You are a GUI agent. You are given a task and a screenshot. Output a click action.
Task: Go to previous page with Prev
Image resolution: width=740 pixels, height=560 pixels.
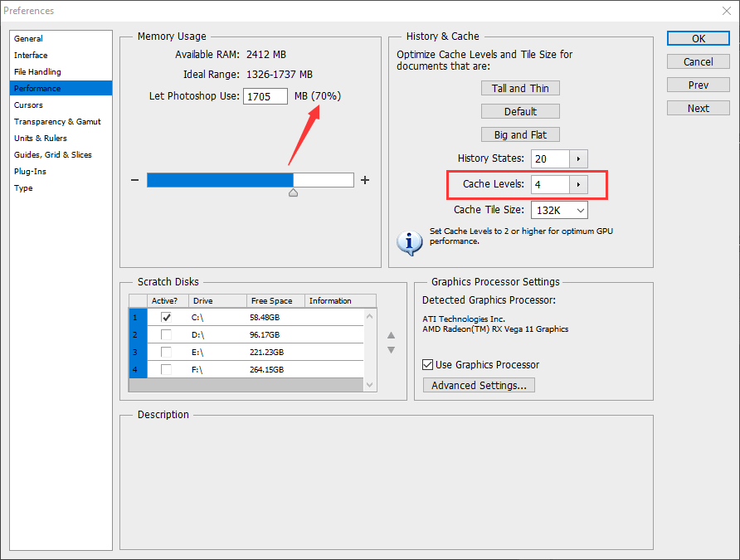699,85
